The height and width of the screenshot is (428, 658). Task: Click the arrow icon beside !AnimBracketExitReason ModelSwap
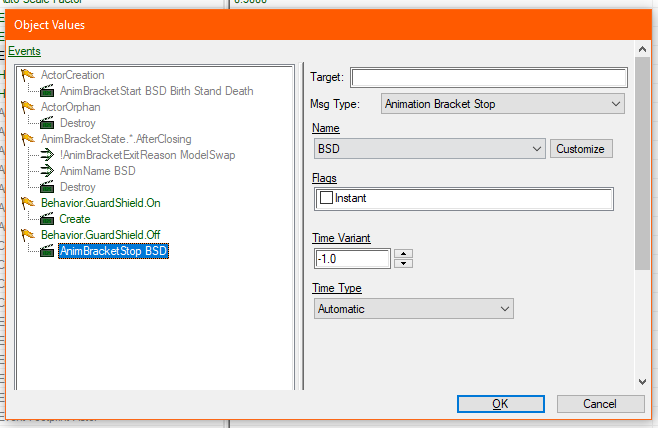[47, 155]
